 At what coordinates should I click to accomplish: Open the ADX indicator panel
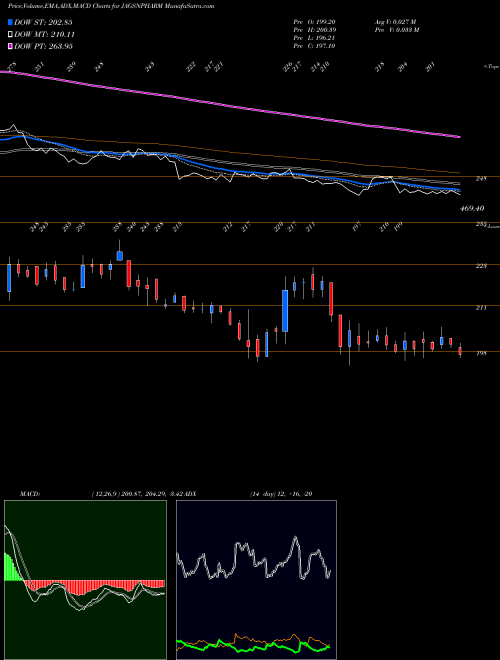256,580
